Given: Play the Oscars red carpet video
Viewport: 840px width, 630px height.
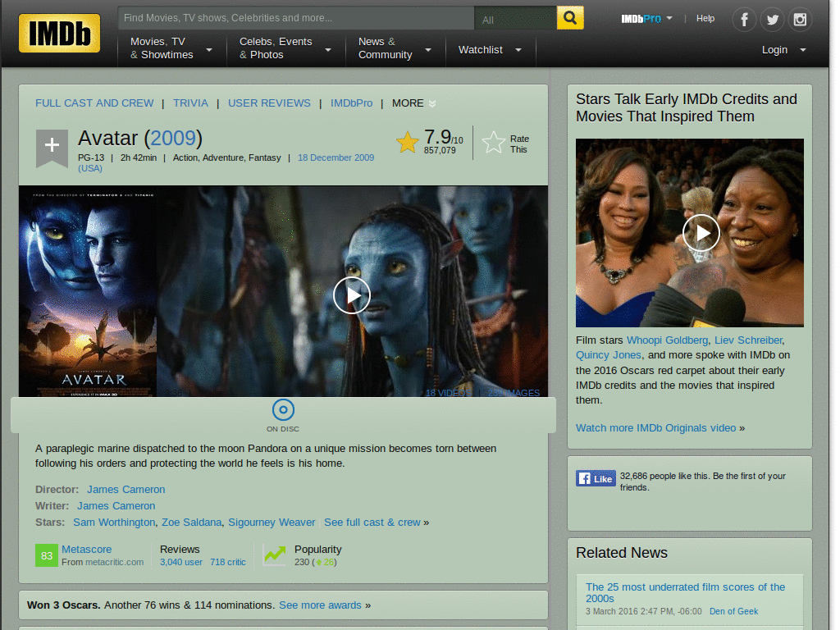Looking at the screenshot, I should (701, 232).
